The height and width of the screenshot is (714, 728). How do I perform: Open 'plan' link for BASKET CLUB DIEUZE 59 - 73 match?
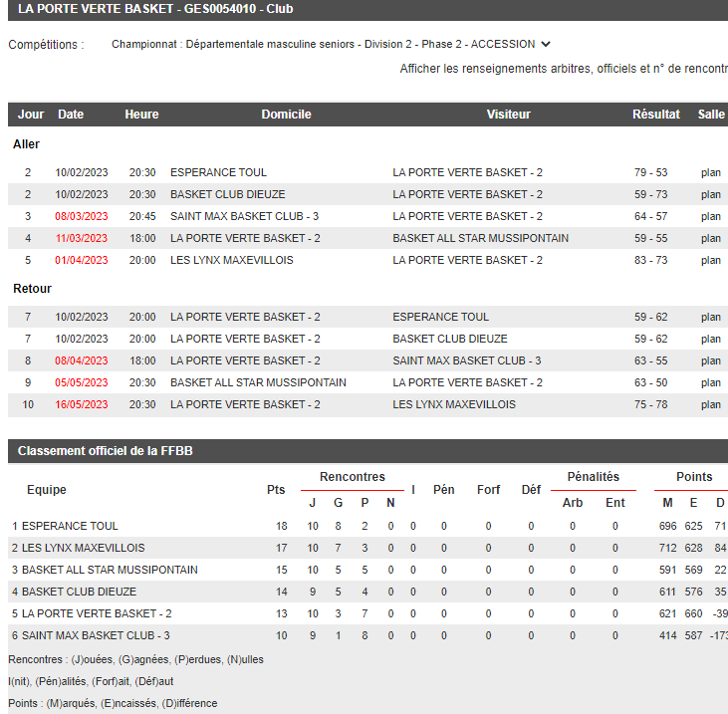(710, 194)
